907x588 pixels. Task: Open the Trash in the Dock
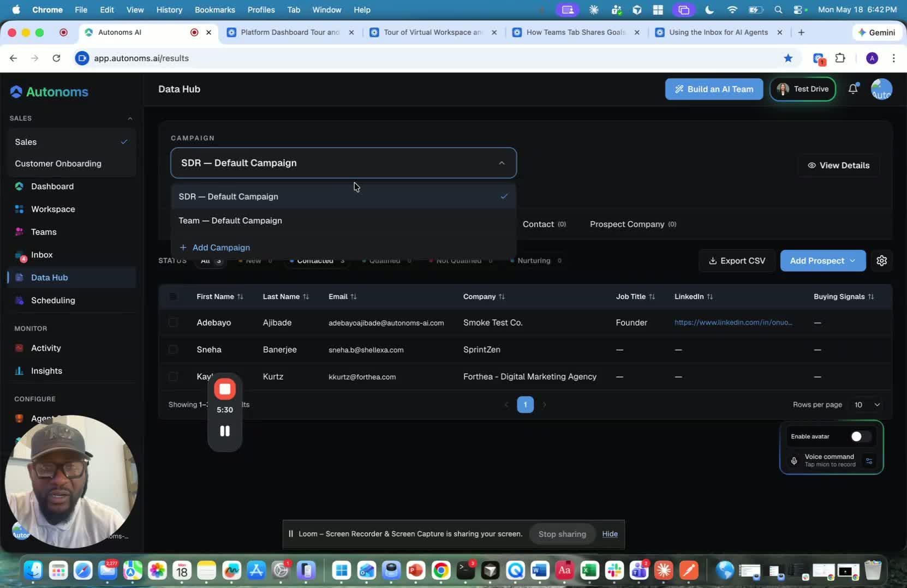coord(873,571)
